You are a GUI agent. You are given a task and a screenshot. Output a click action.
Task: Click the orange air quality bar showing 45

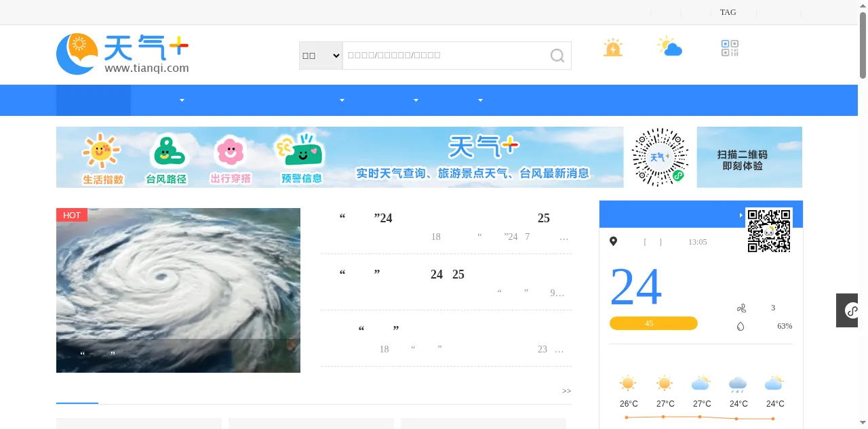coord(653,323)
